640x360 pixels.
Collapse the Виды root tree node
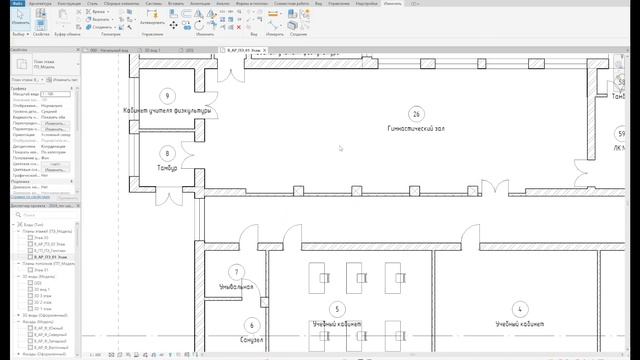click(13, 225)
